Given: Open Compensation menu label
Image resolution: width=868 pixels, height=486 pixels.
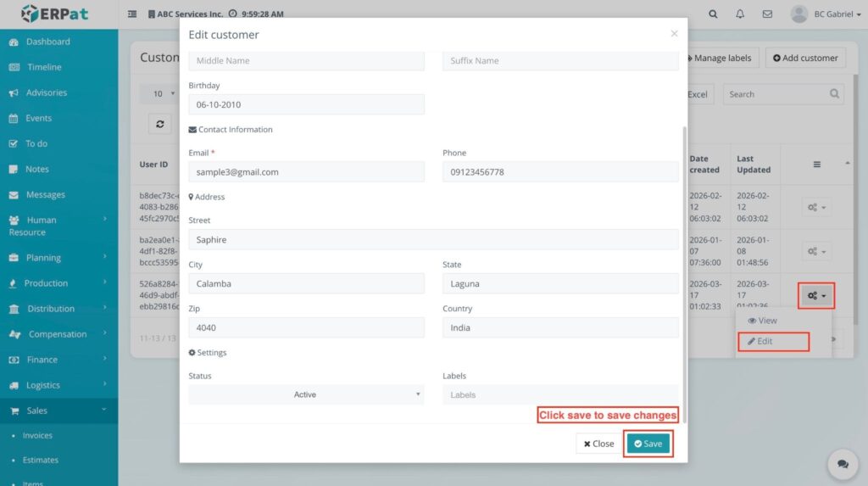Looking at the screenshot, I should [58, 334].
